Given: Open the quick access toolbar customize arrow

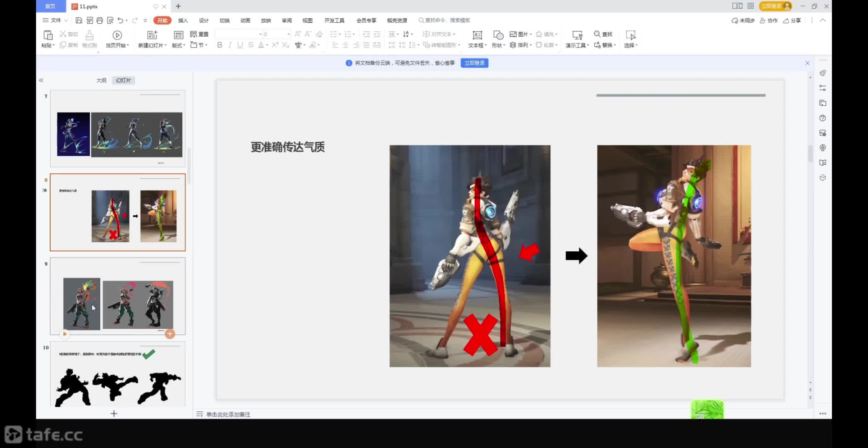Looking at the screenshot, I should pyautogui.click(x=145, y=20).
